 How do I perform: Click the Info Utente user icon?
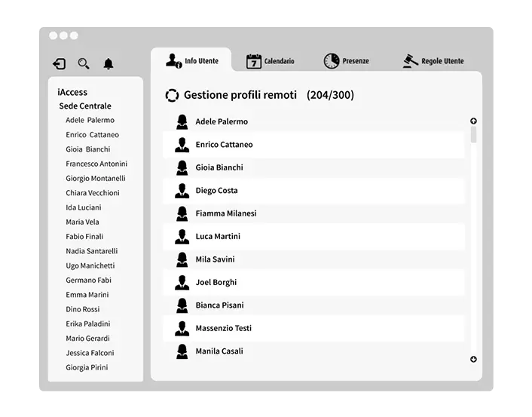[x=174, y=61]
